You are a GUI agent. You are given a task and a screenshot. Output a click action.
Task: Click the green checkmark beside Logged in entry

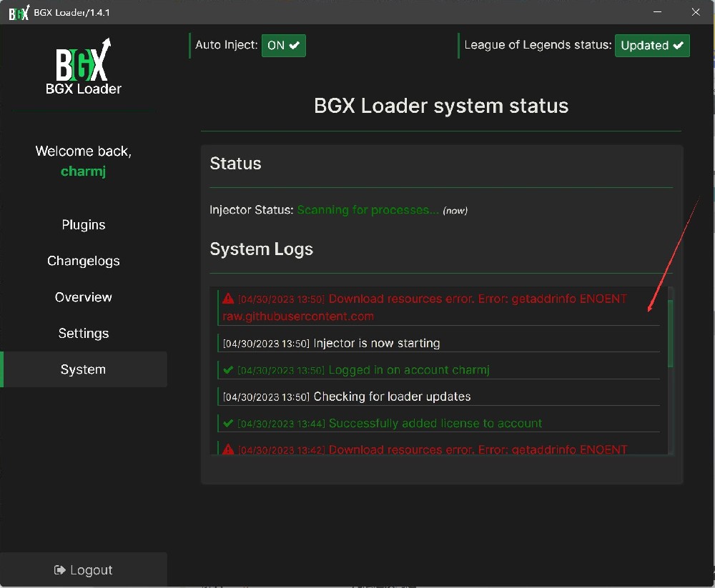click(228, 369)
